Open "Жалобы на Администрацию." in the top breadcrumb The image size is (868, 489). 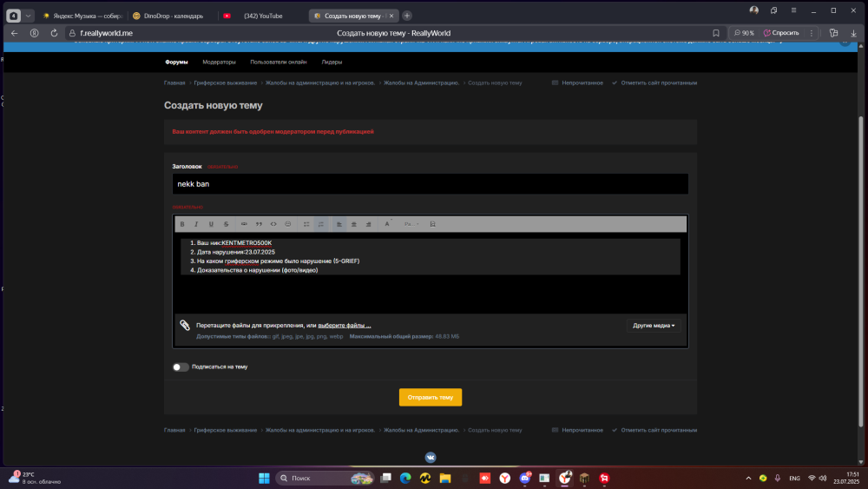click(421, 83)
